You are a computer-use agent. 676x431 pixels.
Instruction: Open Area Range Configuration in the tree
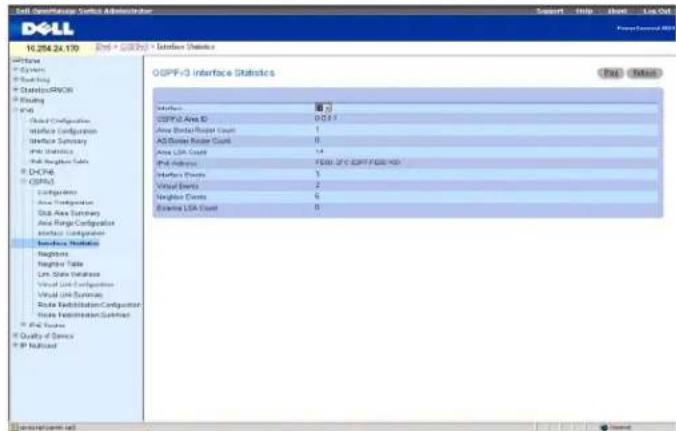coord(76,223)
